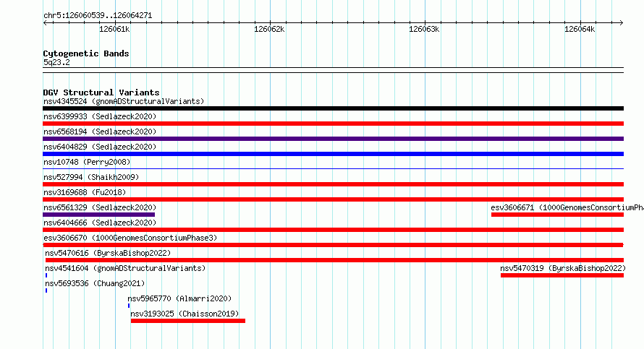
Task: Click the 126064k ruler tick label
Action: pyautogui.click(x=580, y=29)
